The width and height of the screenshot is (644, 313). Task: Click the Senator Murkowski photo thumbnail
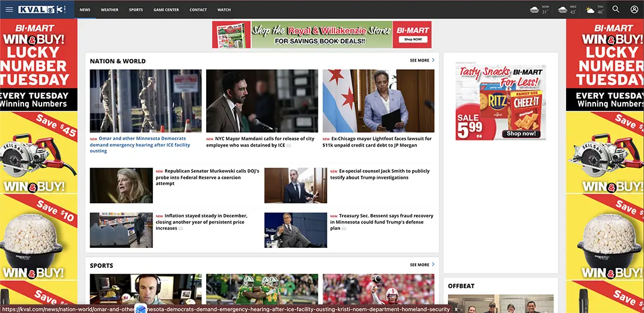pyautogui.click(x=121, y=185)
